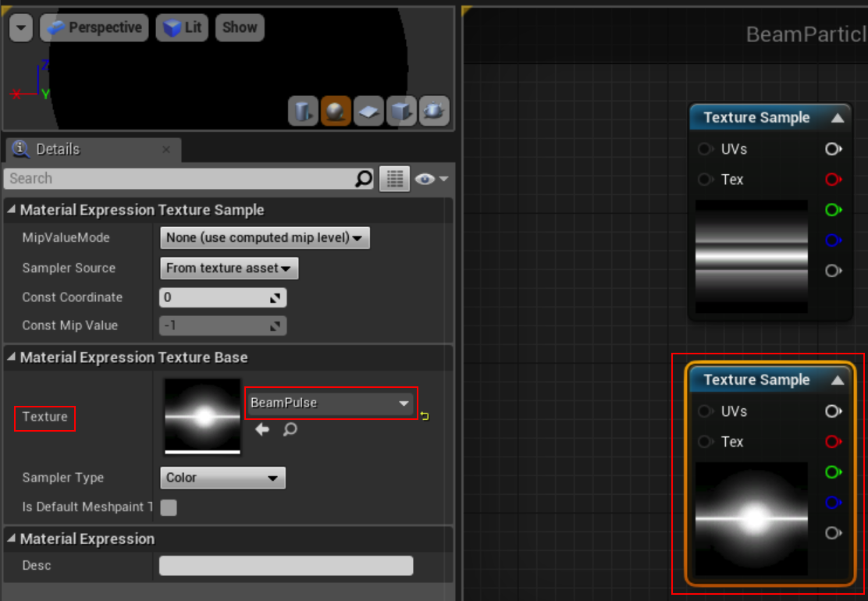Open the BeamPulse texture asset dropdown
Viewport: 868px width, 601px height.
(330, 404)
